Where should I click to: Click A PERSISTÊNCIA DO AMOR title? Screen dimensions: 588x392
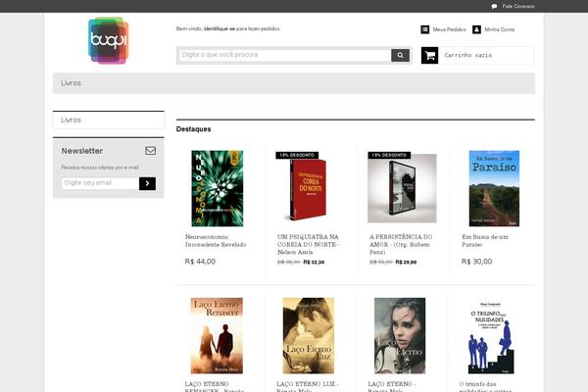point(401,245)
